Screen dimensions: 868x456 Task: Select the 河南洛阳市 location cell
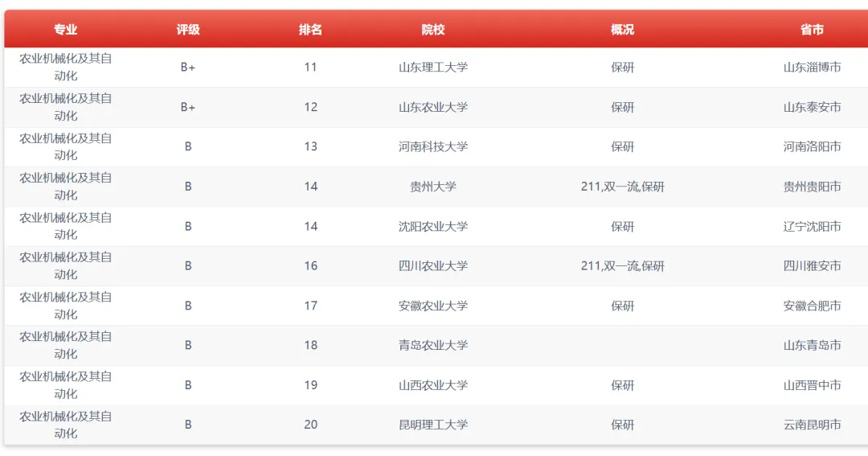[x=812, y=146]
